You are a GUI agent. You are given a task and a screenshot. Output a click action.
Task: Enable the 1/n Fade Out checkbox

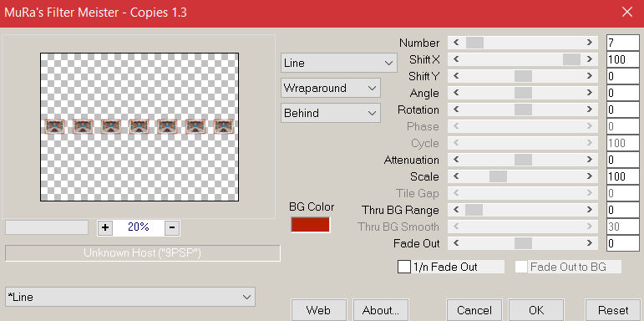[x=404, y=267]
